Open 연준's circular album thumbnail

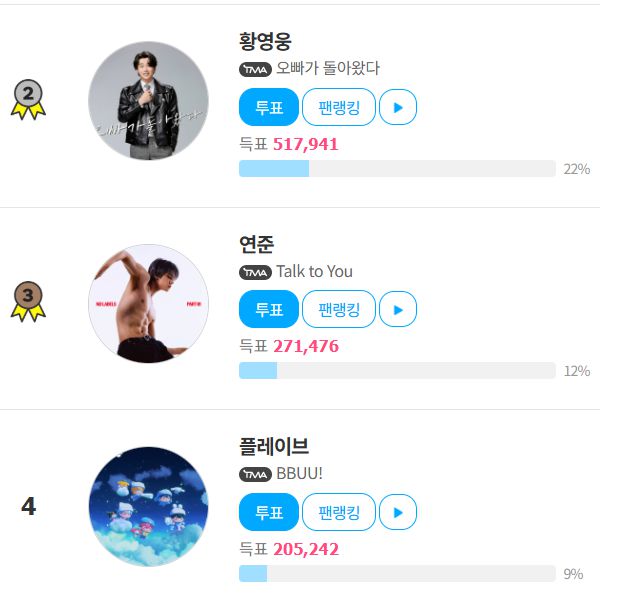[x=148, y=303]
